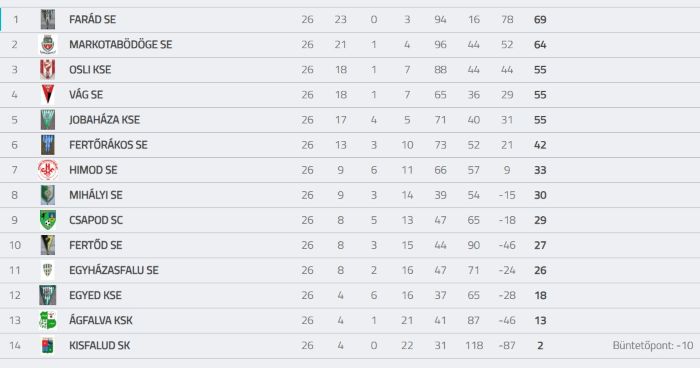Select the Himod SE round red logo

click(48, 170)
